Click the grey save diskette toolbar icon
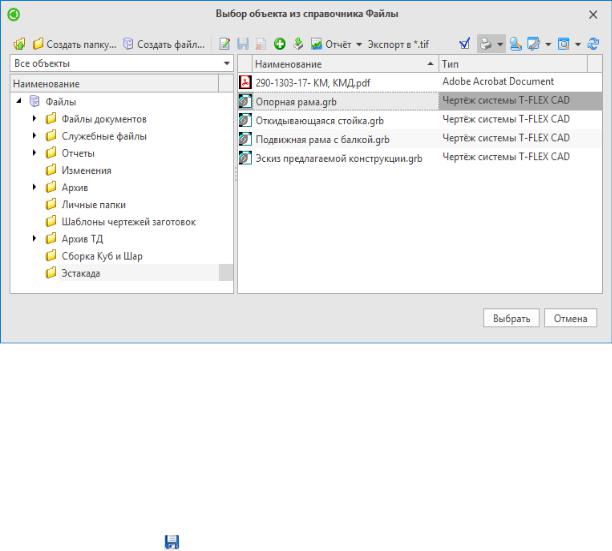The width and height of the screenshot is (612, 551). pyautogui.click(x=243, y=44)
